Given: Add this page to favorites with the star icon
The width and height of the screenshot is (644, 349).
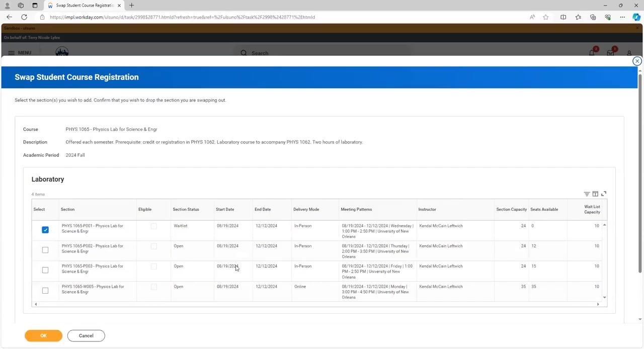Looking at the screenshot, I should [x=546, y=17].
